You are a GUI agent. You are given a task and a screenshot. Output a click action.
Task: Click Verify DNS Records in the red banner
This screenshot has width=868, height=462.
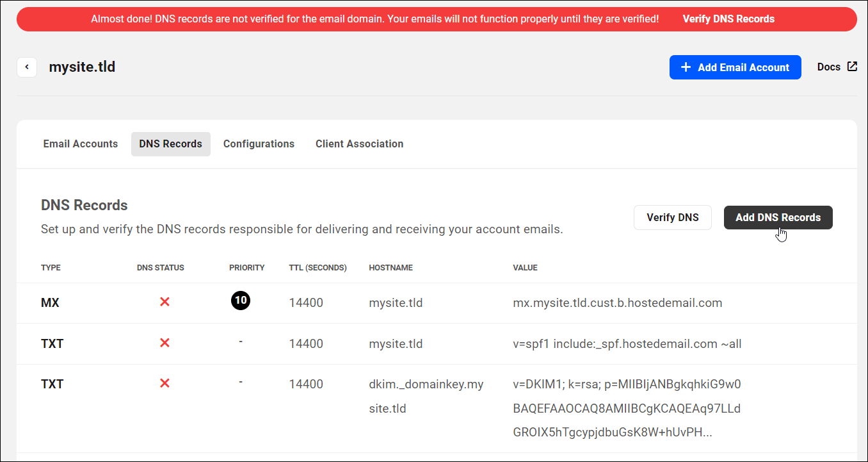click(x=728, y=19)
